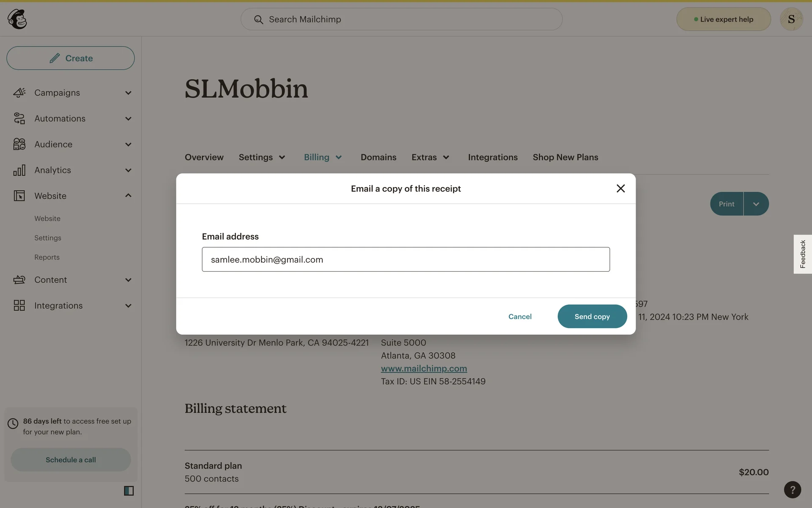Screen dimensions: 812x508
Task: Switch to the Domains tab
Action: (379, 157)
